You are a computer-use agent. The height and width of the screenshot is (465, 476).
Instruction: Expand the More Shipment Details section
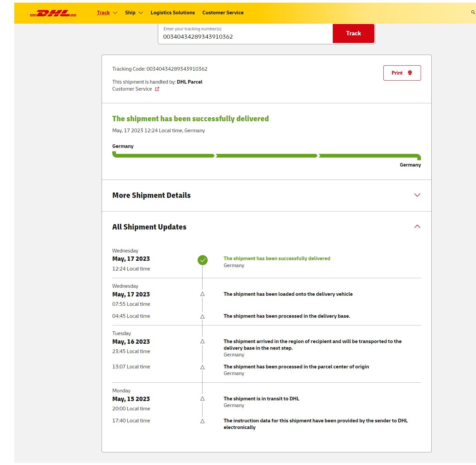coord(417,195)
